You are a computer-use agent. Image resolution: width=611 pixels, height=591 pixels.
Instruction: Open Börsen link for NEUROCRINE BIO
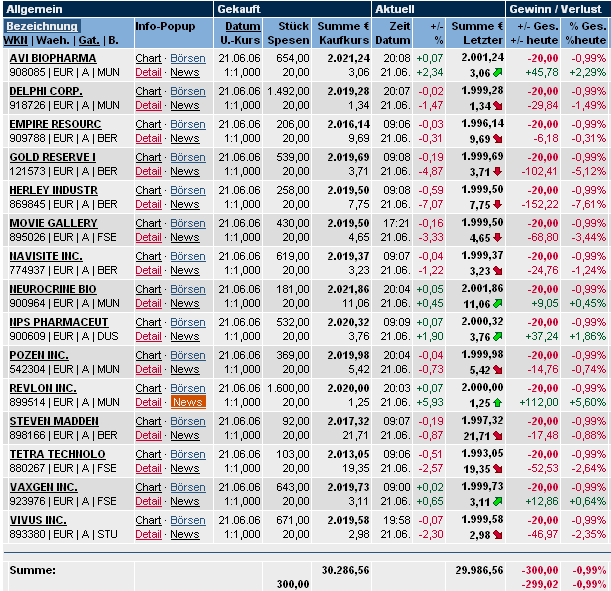(x=188, y=289)
